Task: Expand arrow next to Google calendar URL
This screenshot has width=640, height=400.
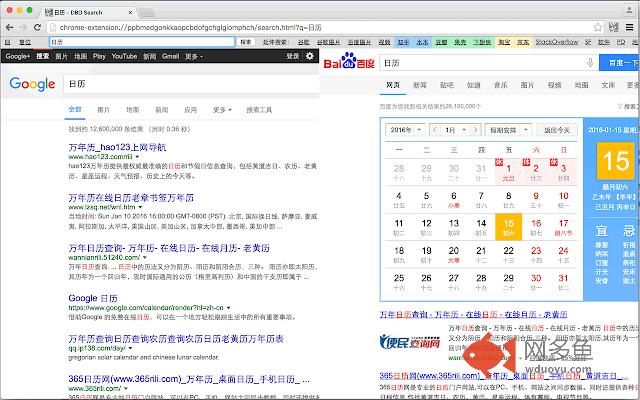Action: 229,308
